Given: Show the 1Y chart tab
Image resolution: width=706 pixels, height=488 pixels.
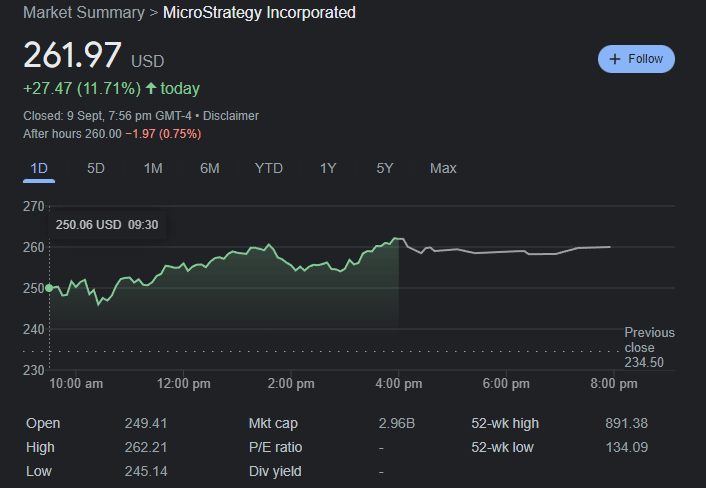Looking at the screenshot, I should (328, 168).
